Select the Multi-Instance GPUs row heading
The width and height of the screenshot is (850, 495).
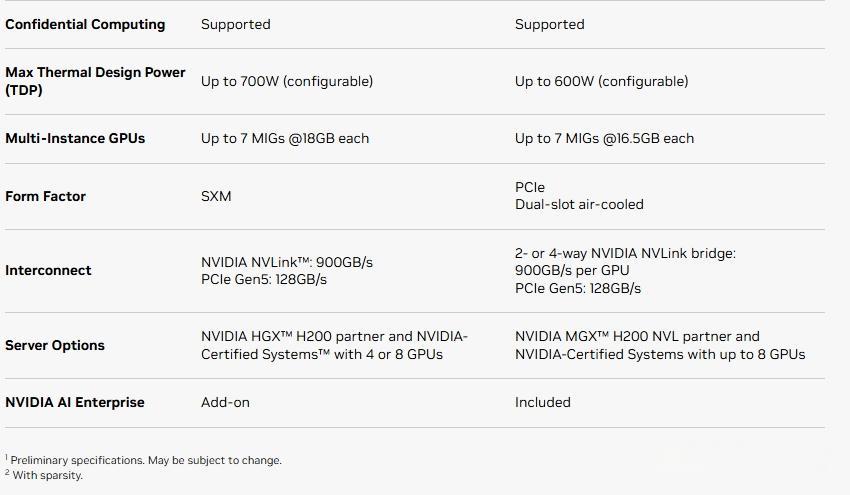75,138
